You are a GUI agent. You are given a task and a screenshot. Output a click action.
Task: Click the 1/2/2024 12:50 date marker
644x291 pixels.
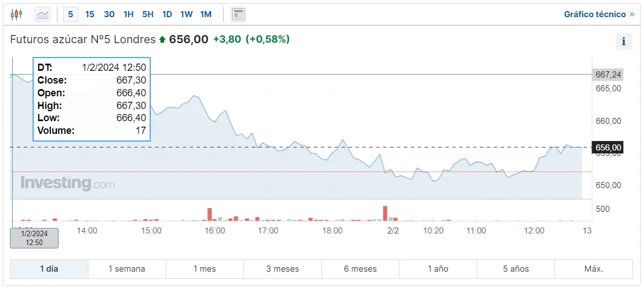[x=34, y=238]
